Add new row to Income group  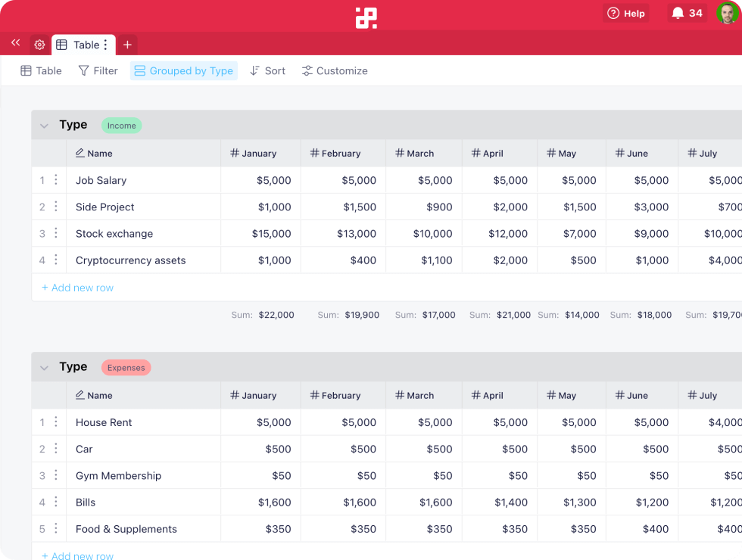point(78,288)
